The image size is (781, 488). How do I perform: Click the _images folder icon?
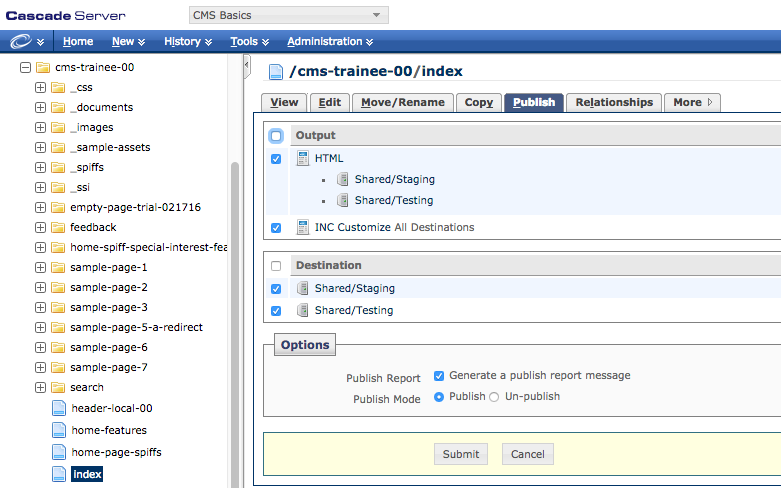(x=58, y=127)
